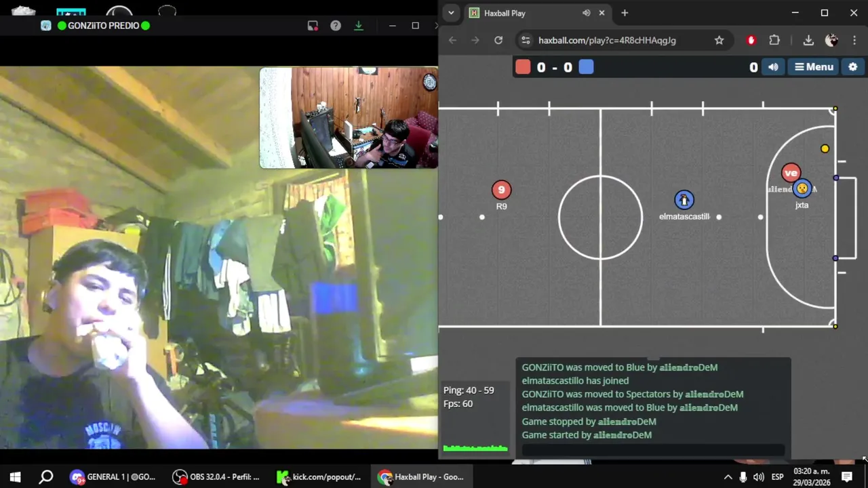Click the yellow ball on the field
The image size is (868, 488).
pos(825,148)
